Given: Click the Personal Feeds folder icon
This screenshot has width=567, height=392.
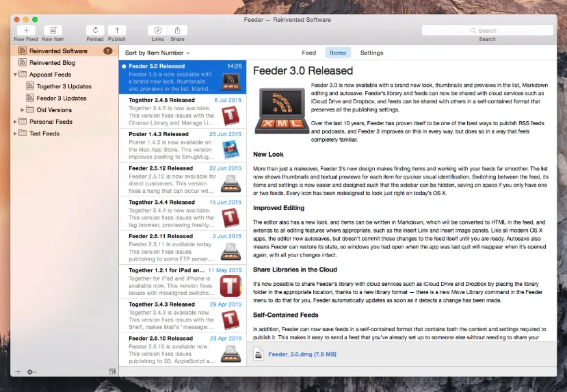Looking at the screenshot, I should [x=23, y=122].
